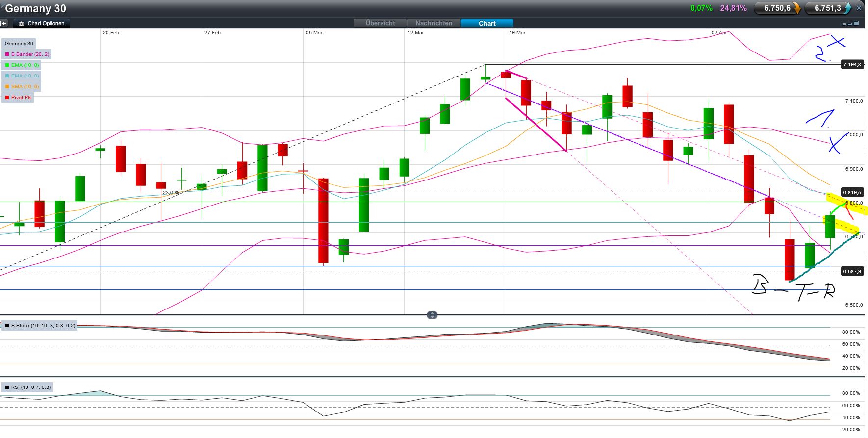Click the orange SMA color swatch
The height and width of the screenshot is (438, 868).
click(x=7, y=87)
